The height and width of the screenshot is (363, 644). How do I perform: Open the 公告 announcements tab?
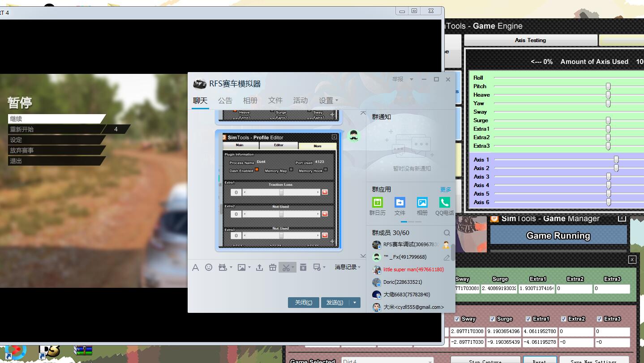pyautogui.click(x=225, y=100)
